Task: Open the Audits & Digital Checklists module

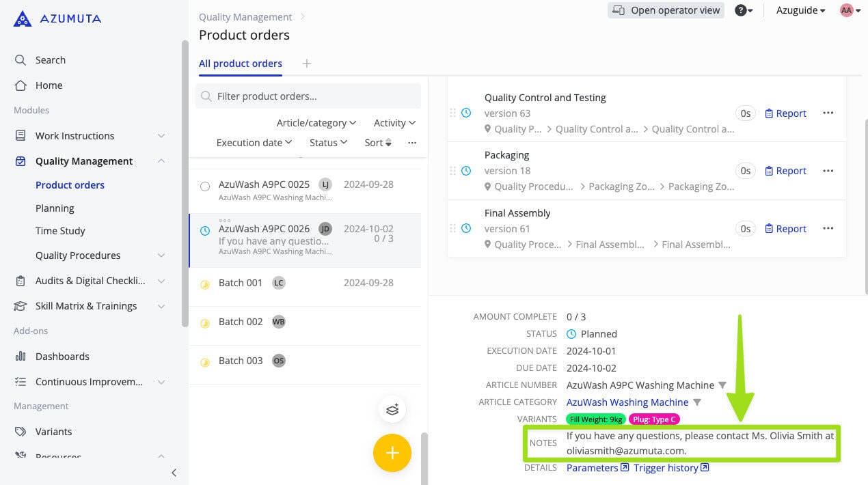Action: coord(90,280)
